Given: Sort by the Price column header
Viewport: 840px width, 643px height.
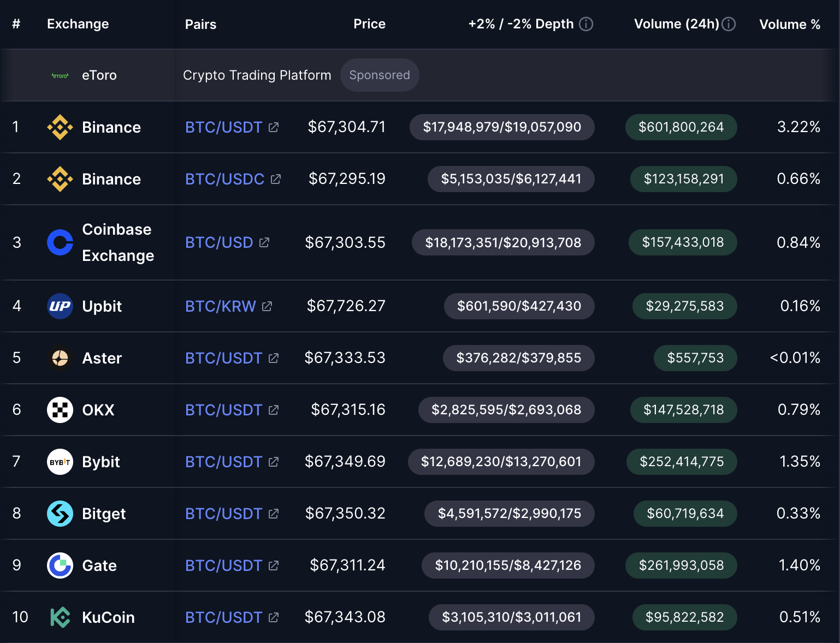Looking at the screenshot, I should (369, 24).
